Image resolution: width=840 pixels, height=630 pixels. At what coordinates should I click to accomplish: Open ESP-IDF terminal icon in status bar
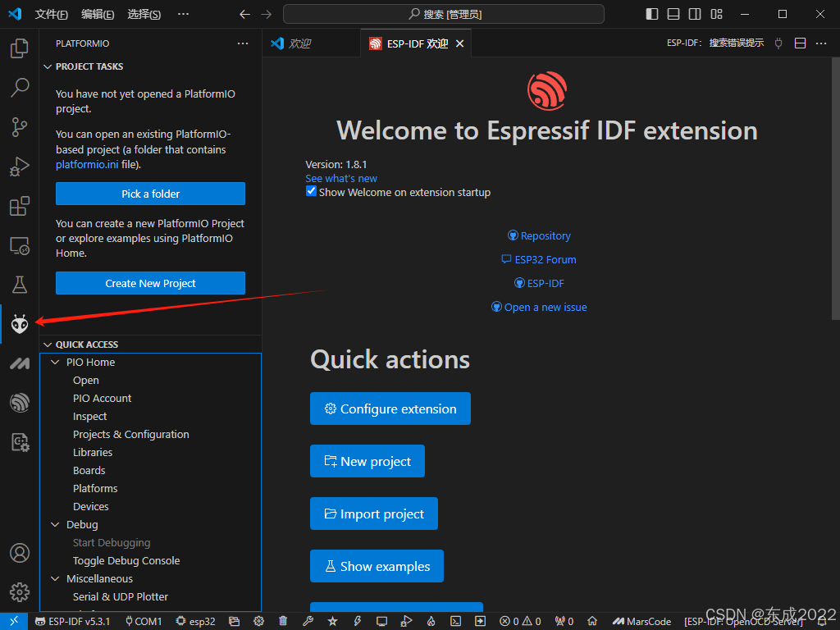tap(455, 622)
